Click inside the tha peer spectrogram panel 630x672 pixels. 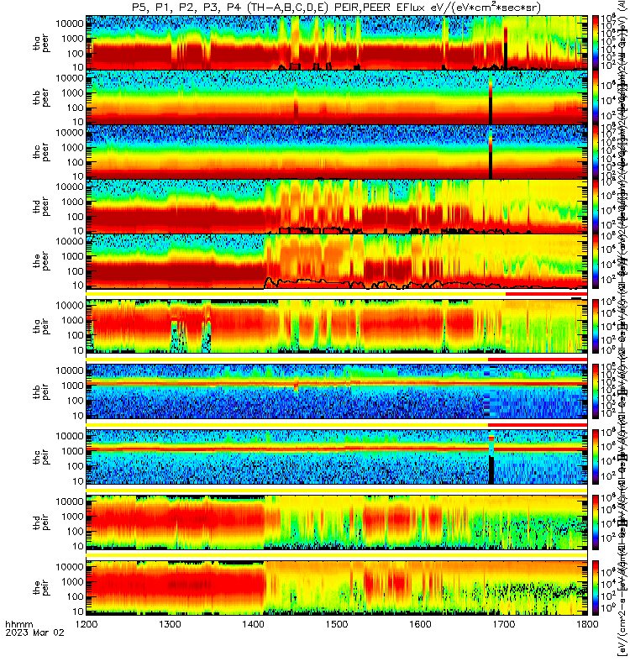pos(337,43)
